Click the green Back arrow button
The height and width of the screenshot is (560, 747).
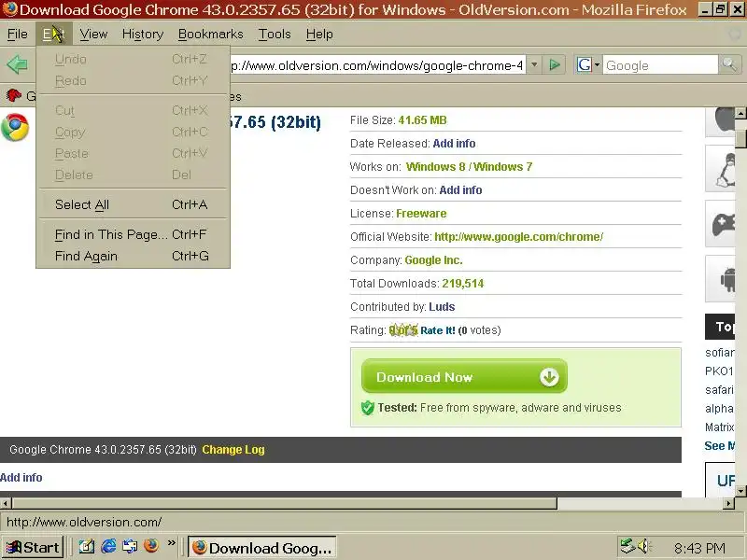pos(18,64)
